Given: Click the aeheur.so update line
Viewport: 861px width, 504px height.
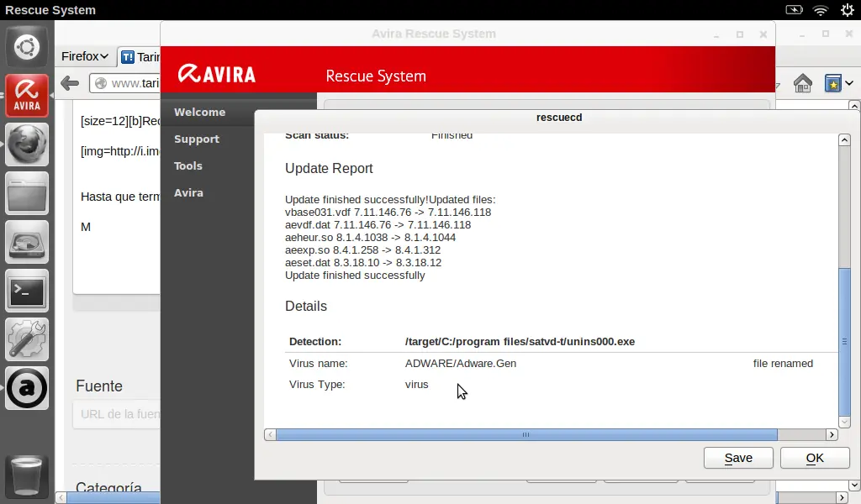Looking at the screenshot, I should pos(370,238).
